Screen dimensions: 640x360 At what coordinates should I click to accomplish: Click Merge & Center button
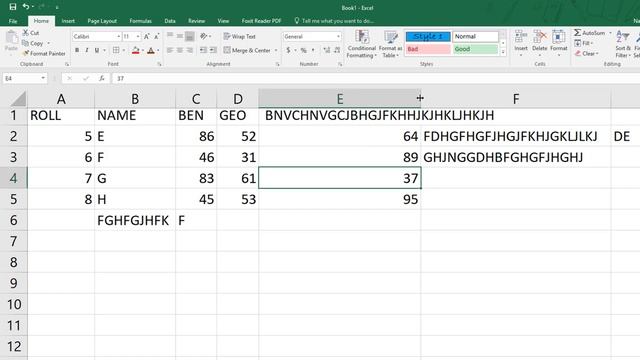pos(247,50)
